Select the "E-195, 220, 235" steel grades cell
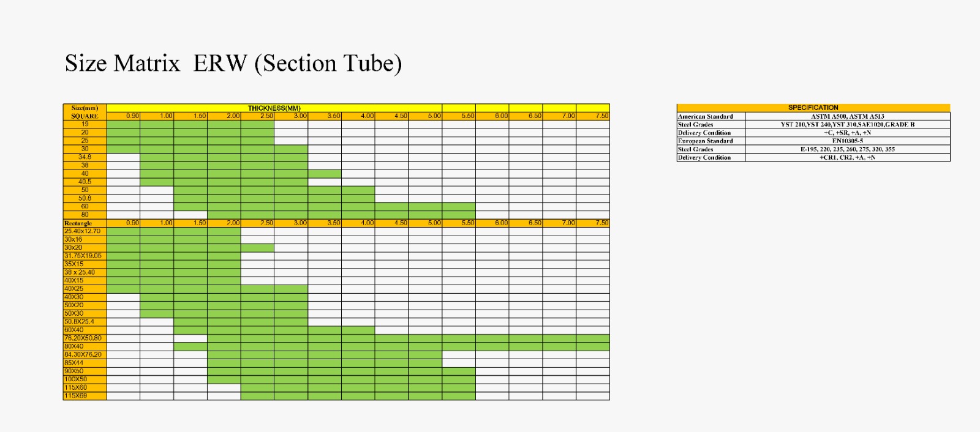The height and width of the screenshot is (432, 980). point(848,149)
